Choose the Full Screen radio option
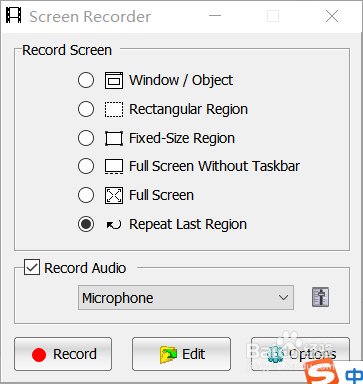Image resolution: width=363 pixels, height=384 pixels. pyautogui.click(x=86, y=195)
